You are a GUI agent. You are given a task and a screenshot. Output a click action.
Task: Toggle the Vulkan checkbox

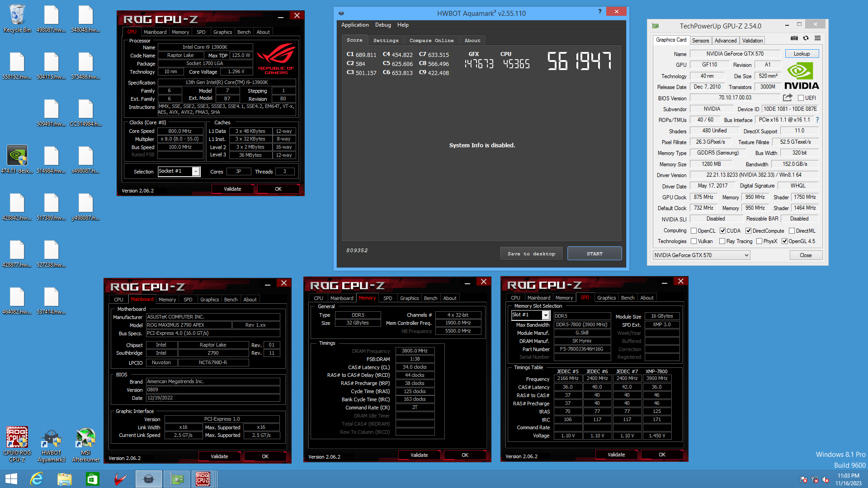pyautogui.click(x=693, y=241)
